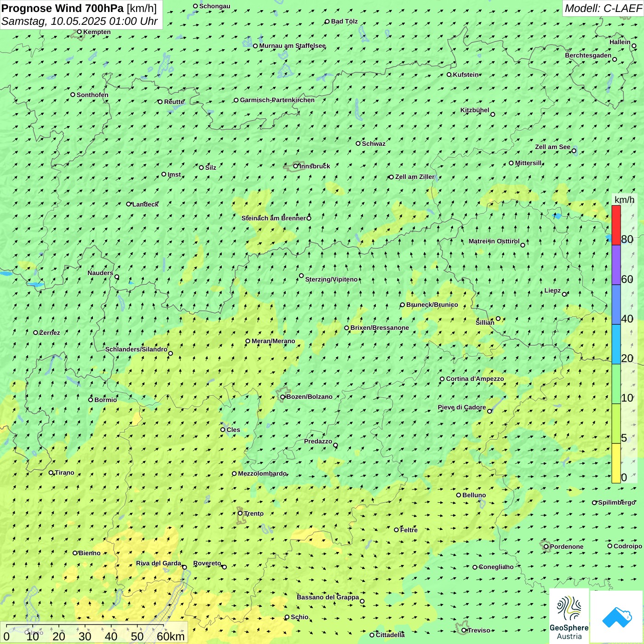Viewport: 644px width, 644px height.
Task: Select the yellow 0–5 legend segment
Action: [616, 463]
